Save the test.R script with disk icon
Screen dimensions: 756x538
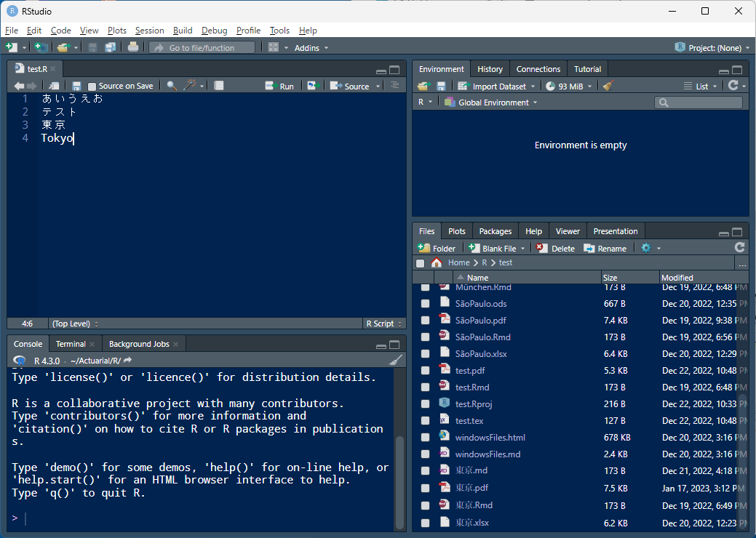(76, 85)
